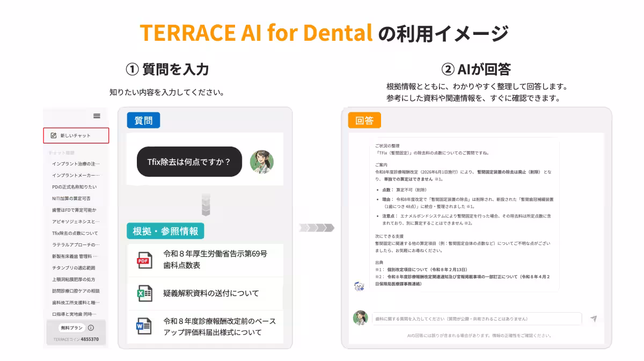Open chat 上顎洞粘膜肥厚の処方
Screen dimensions: 644x361
(74, 279)
